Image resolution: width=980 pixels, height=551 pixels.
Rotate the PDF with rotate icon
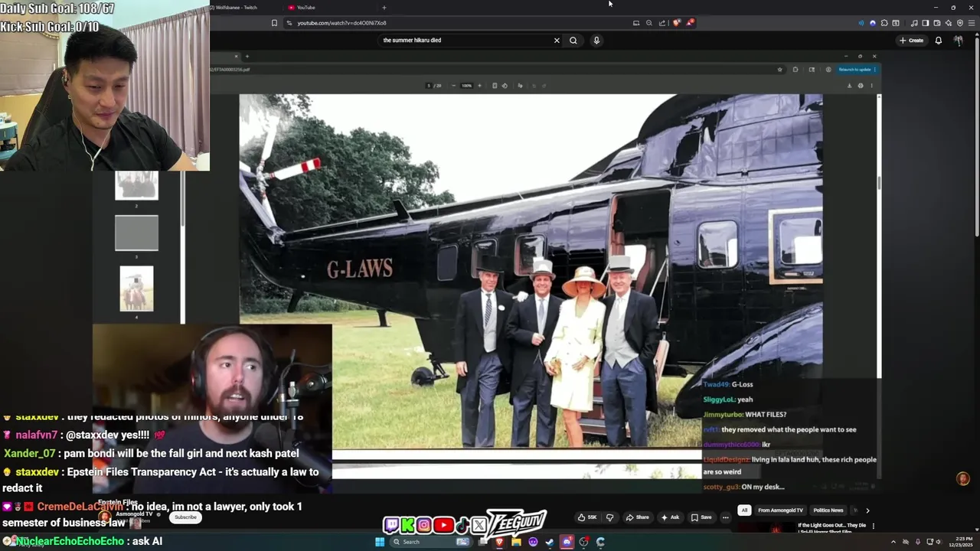coord(505,86)
